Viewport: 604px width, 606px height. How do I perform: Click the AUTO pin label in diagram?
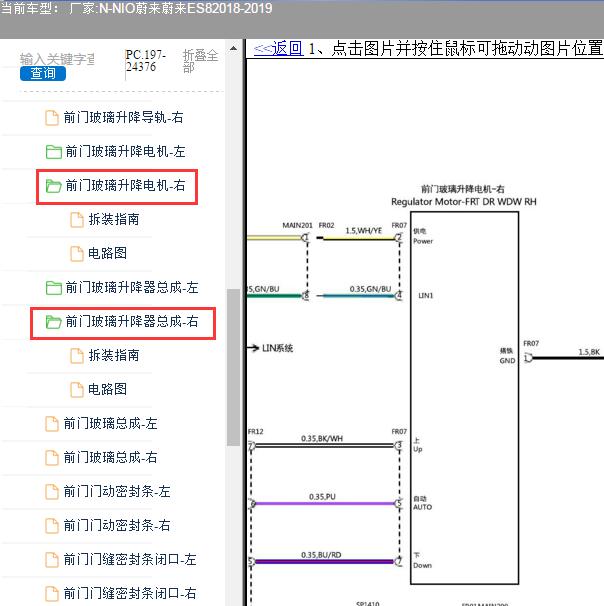(x=422, y=507)
